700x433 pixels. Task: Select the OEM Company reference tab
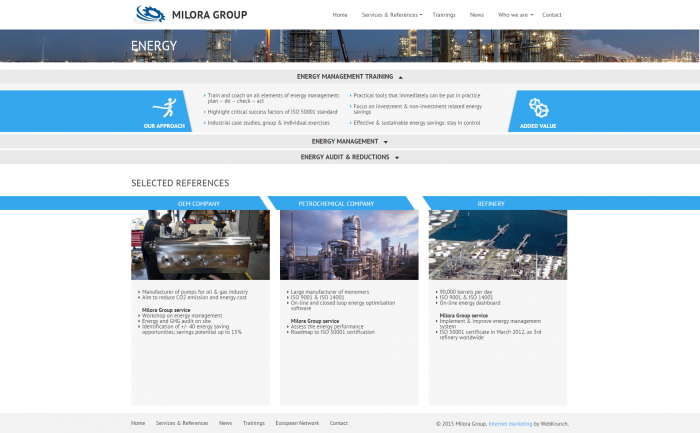(199, 204)
